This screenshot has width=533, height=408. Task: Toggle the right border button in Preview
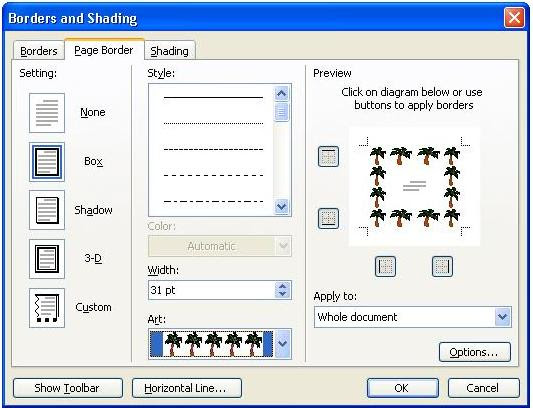pos(442,266)
